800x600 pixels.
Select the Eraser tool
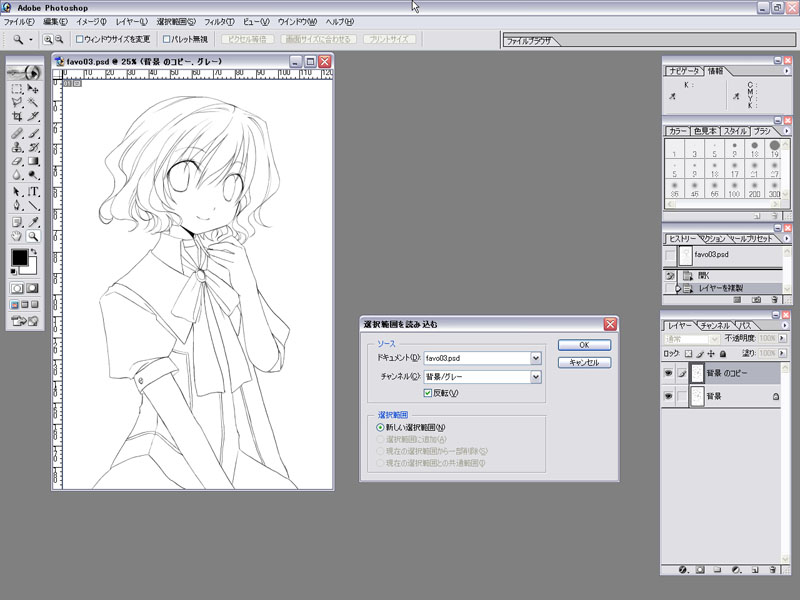coord(17,161)
